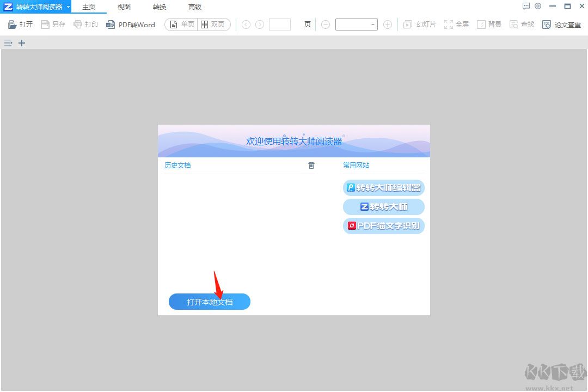The image size is (588, 392).
Task: Open 转转大师 website link
Action: coord(384,207)
